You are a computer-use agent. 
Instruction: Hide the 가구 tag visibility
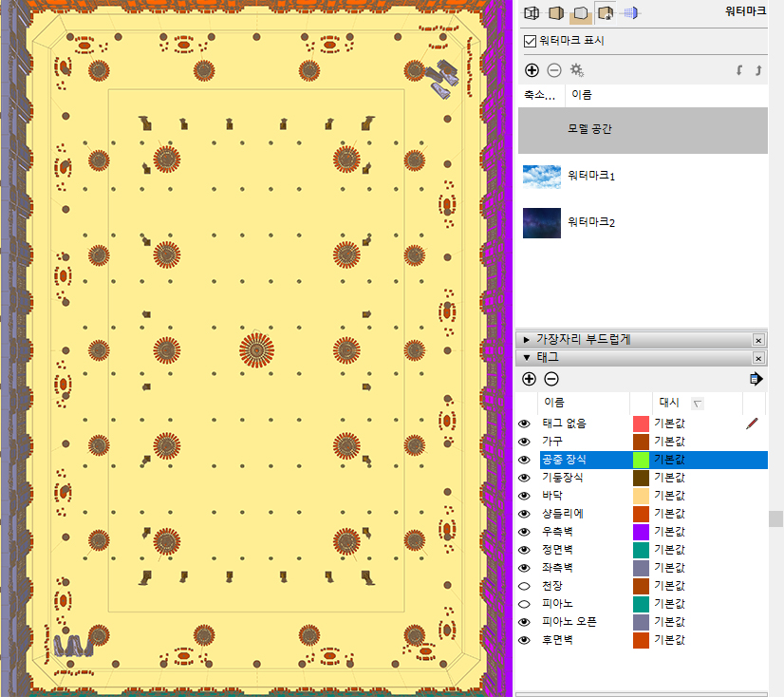coord(524,441)
